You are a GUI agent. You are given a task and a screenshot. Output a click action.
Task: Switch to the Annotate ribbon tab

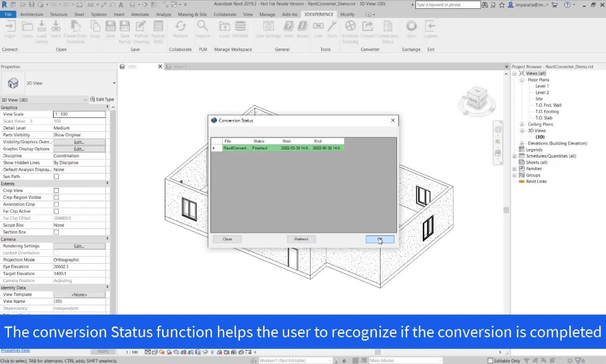pyautogui.click(x=140, y=15)
